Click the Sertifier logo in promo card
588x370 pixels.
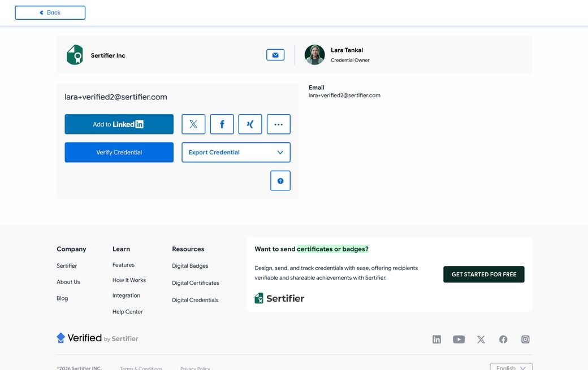pyautogui.click(x=279, y=298)
